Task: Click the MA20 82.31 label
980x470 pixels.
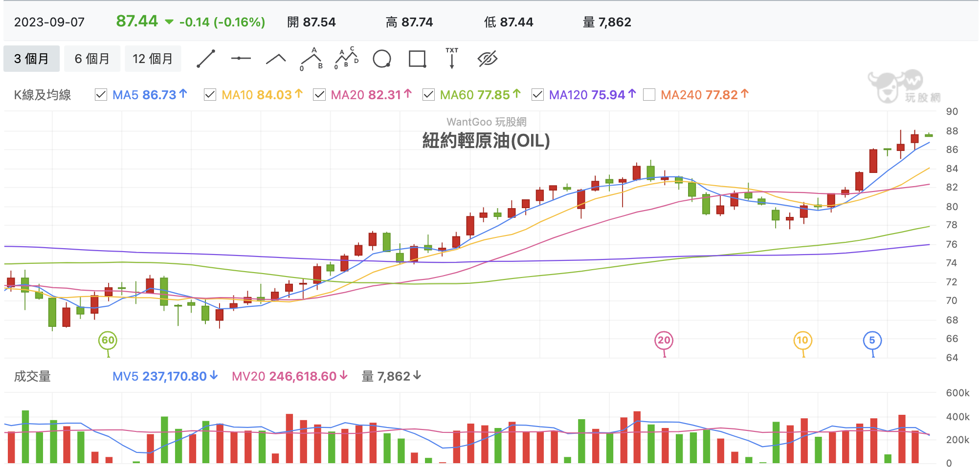Action: click(x=371, y=95)
